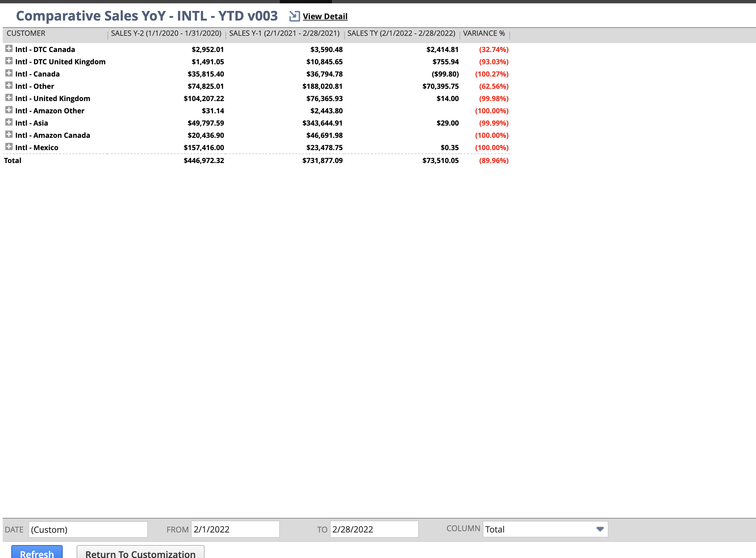
Task: Expand the Intl - Mexico row
Action: point(9,146)
